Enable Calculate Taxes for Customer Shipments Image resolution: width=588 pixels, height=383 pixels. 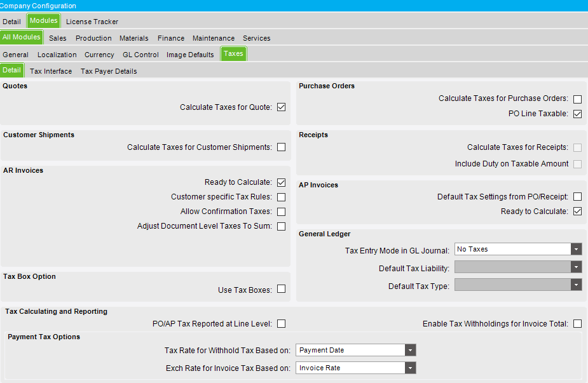click(281, 147)
